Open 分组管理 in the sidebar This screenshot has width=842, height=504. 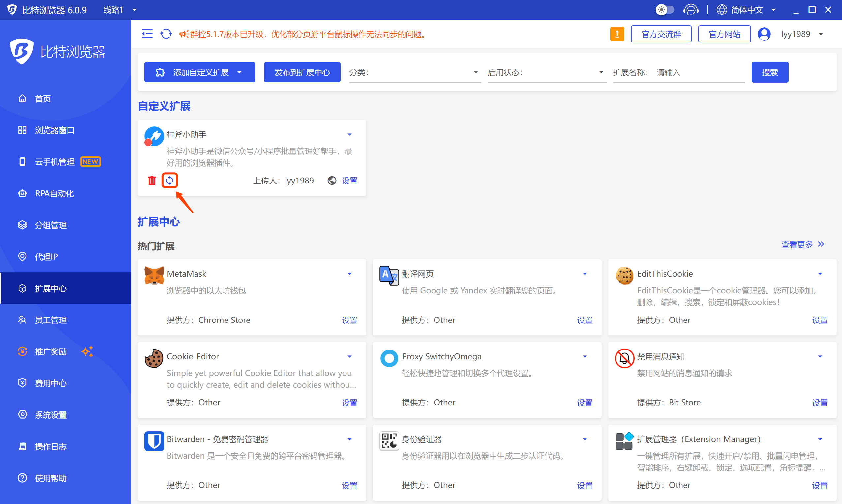[x=66, y=225]
